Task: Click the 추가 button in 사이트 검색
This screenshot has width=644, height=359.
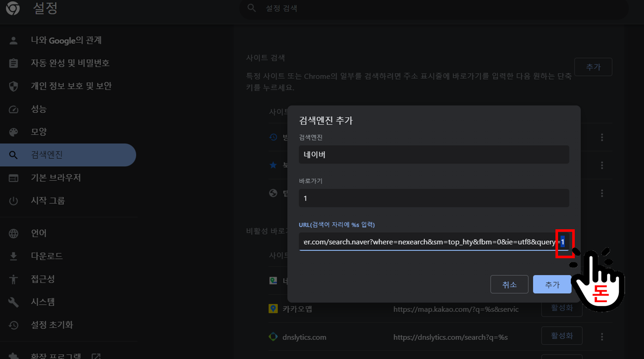Action: click(x=593, y=67)
